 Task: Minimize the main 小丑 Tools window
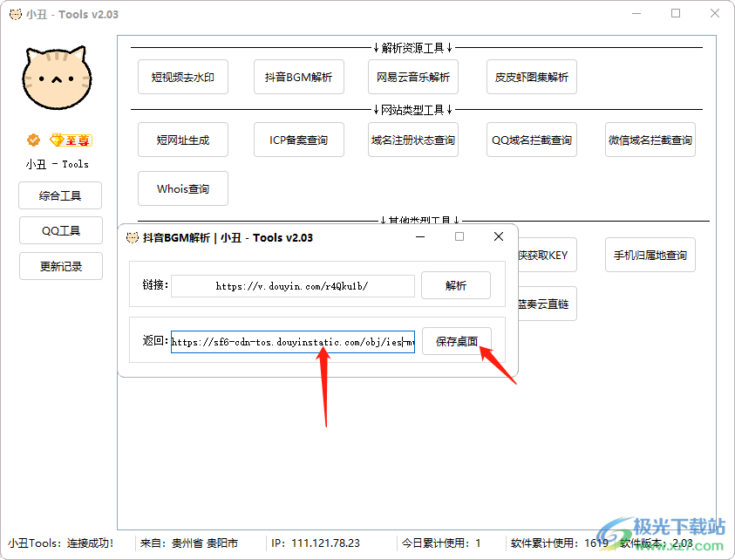point(636,14)
